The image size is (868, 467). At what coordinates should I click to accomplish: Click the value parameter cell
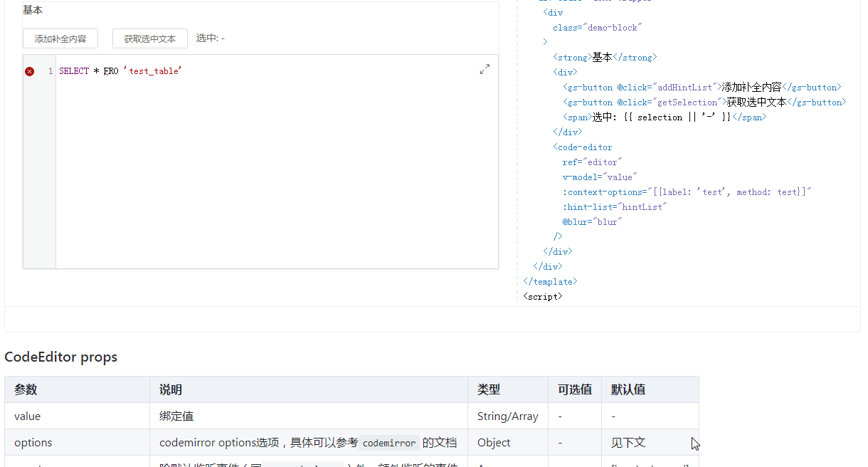click(77, 416)
